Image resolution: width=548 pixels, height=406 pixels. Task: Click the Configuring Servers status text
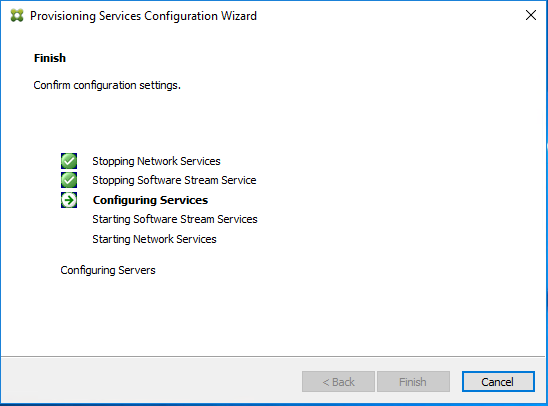click(x=108, y=270)
